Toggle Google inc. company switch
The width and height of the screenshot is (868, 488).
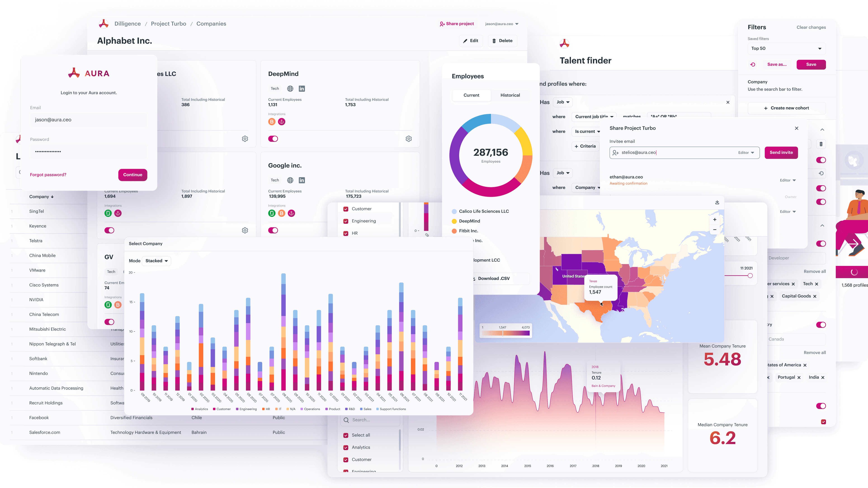[273, 230]
